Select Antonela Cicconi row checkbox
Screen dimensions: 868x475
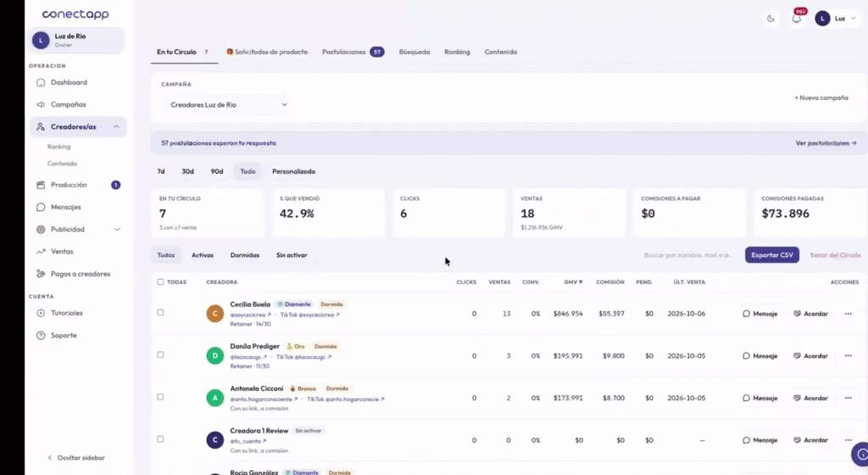click(160, 397)
